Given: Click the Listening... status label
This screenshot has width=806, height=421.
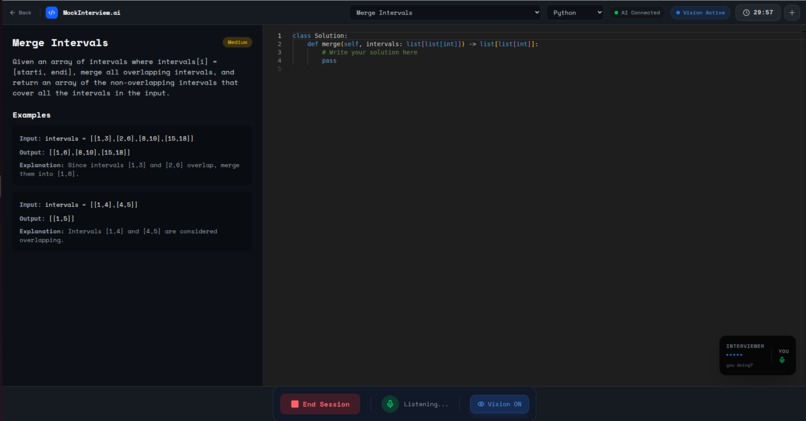Looking at the screenshot, I should (426, 405).
